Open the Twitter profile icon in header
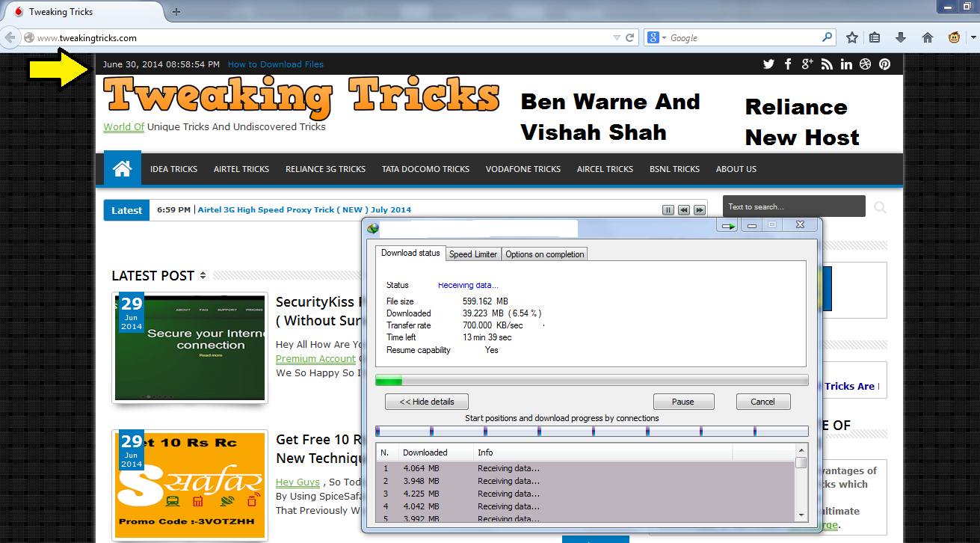The height and width of the screenshot is (543, 980). (768, 64)
